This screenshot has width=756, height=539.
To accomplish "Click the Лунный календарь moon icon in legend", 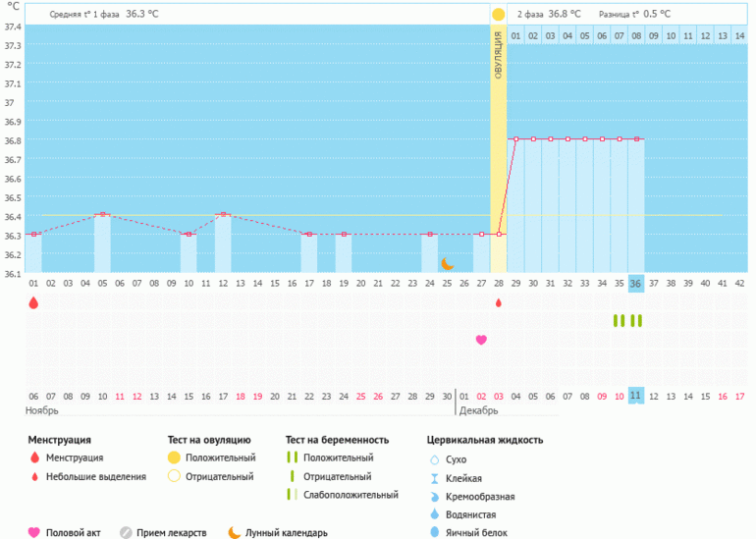I will click(235, 532).
